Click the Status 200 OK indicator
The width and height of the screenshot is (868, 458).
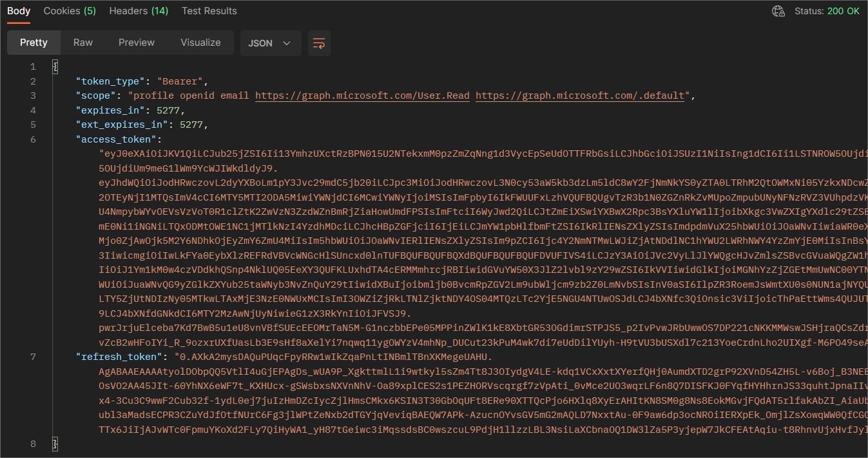827,11
